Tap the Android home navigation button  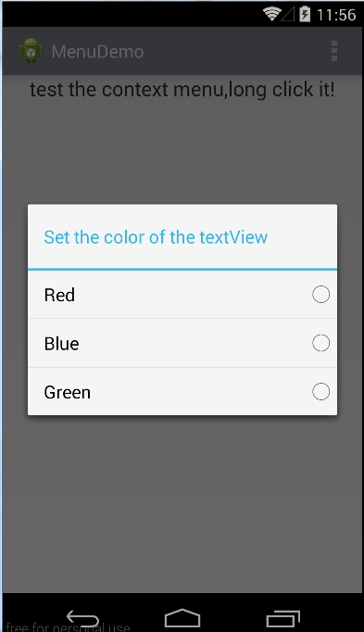coord(182,618)
